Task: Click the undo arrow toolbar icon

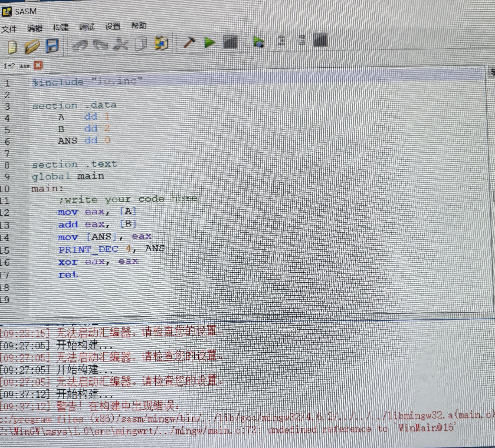Action: click(80, 45)
